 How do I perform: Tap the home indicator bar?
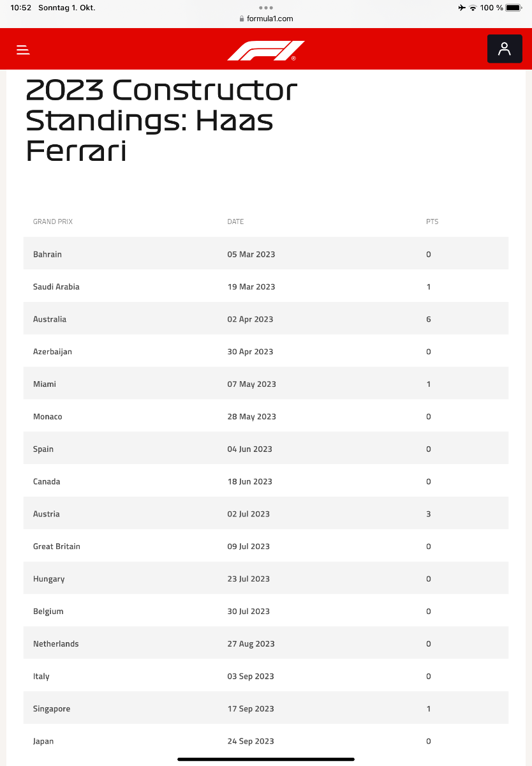[x=266, y=759]
